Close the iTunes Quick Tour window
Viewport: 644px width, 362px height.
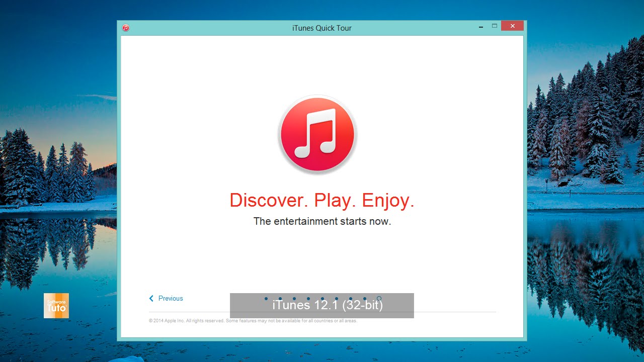coord(512,26)
